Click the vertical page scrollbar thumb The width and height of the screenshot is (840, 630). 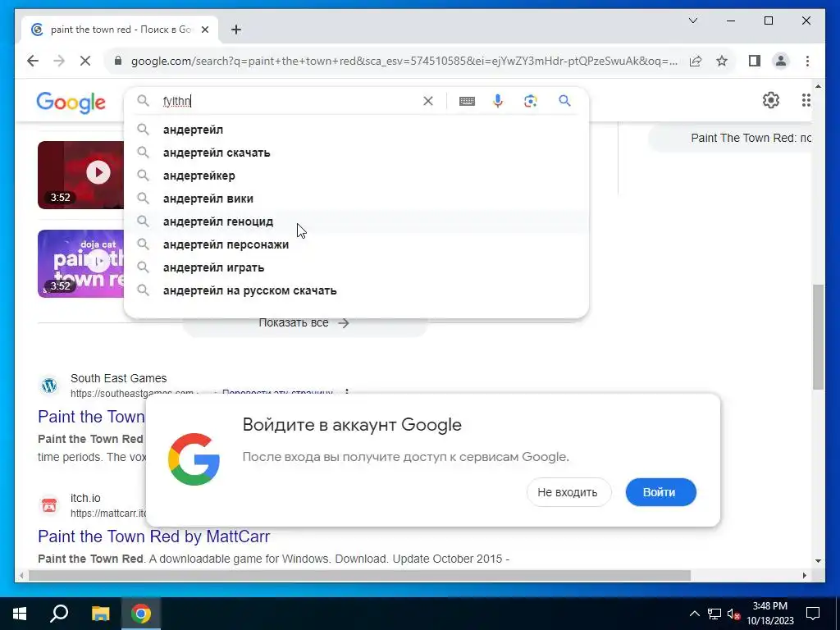[818, 337]
